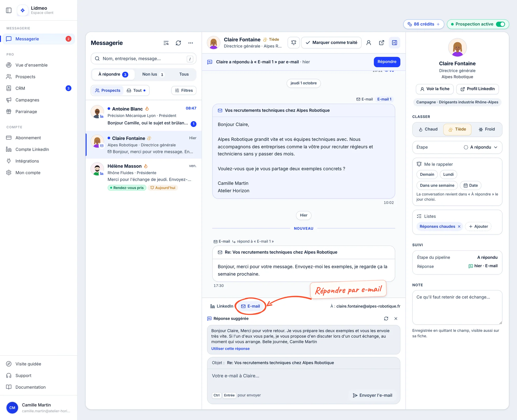
Task: Select the À répondre tab
Action: pos(113,74)
